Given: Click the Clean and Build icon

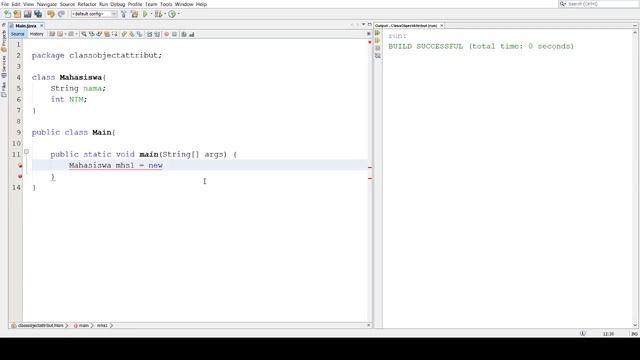Looking at the screenshot, I should [x=134, y=14].
